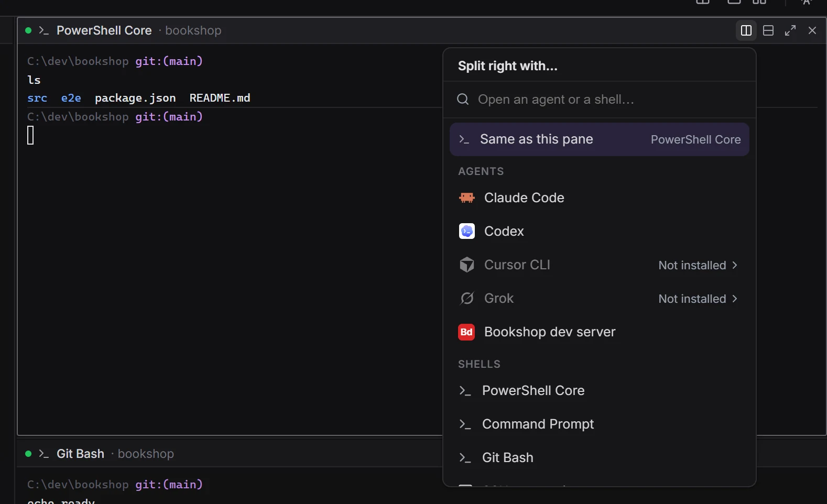This screenshot has width=827, height=504.
Task: Click README.md in the terminal output
Action: point(220,98)
